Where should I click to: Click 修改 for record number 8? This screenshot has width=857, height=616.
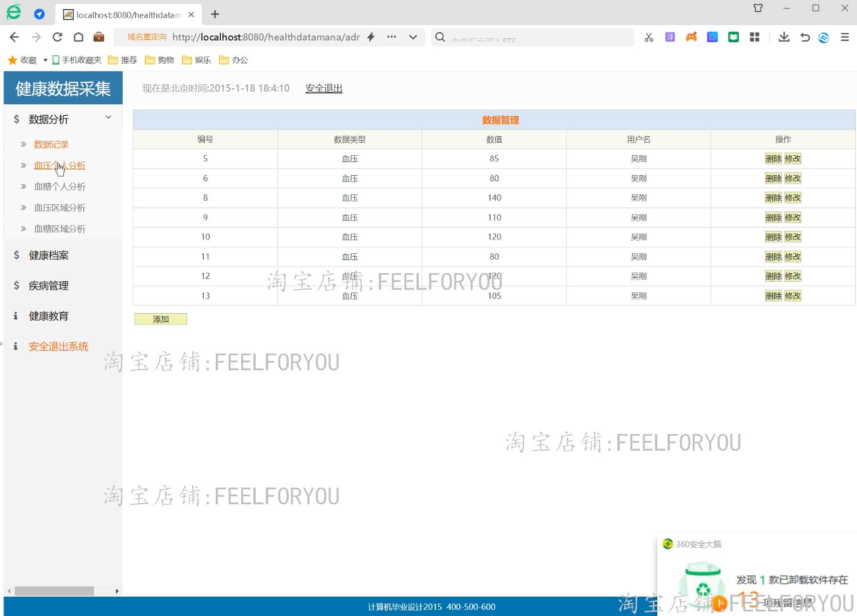coord(793,198)
